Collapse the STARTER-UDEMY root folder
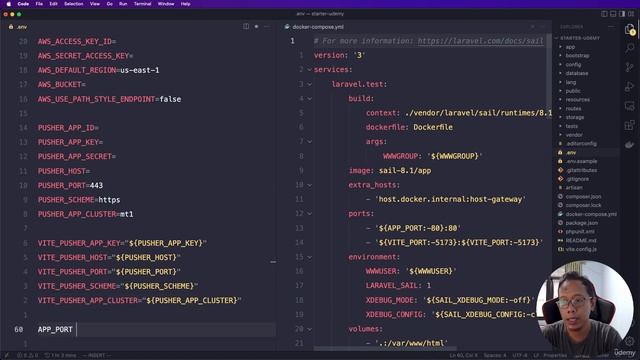 (579, 38)
